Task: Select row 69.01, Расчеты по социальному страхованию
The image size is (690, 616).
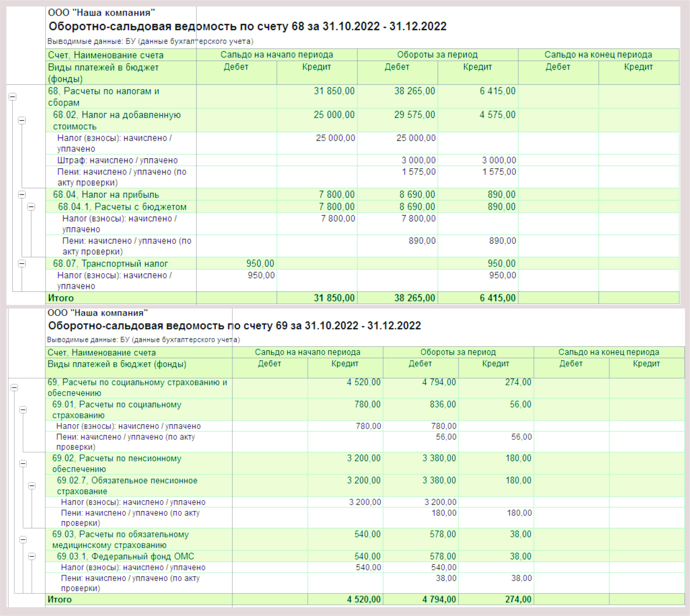Action: coord(365,410)
